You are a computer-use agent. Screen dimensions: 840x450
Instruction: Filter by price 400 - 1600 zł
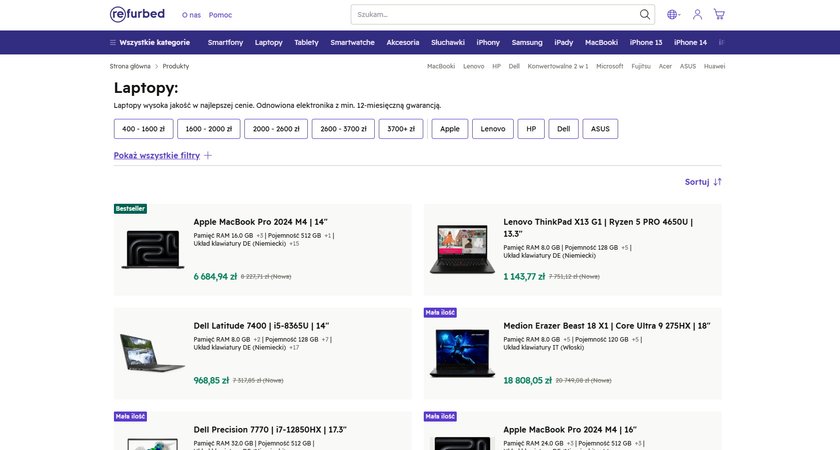point(144,129)
